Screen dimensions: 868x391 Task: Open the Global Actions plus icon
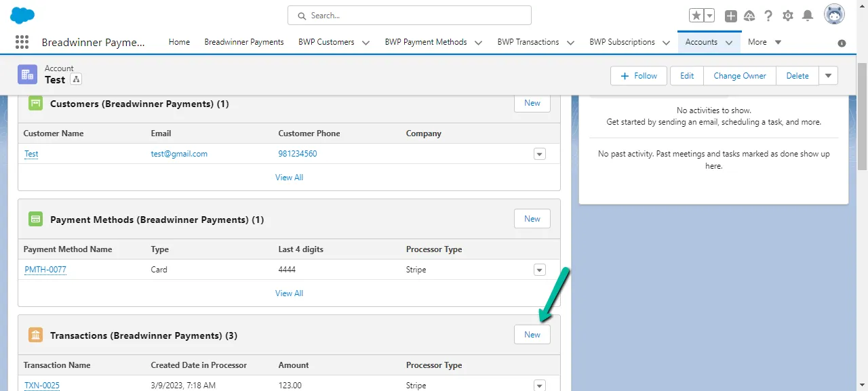[x=730, y=16]
